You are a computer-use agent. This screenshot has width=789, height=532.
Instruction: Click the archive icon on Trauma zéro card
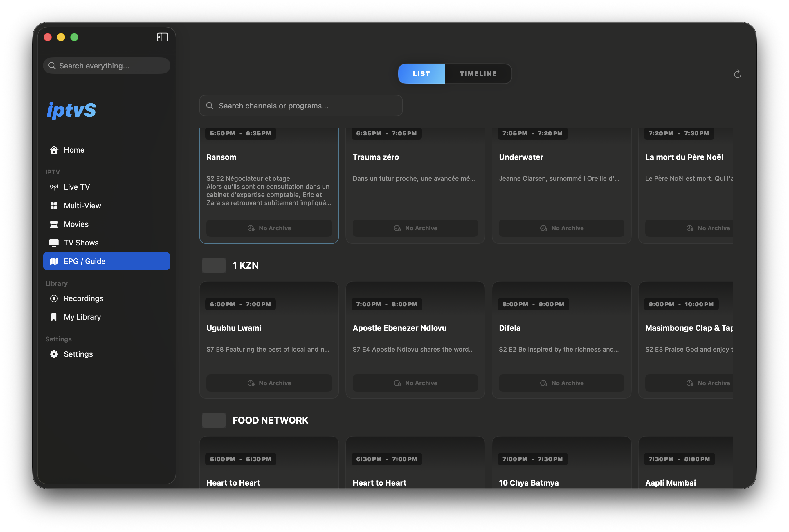pos(398,228)
